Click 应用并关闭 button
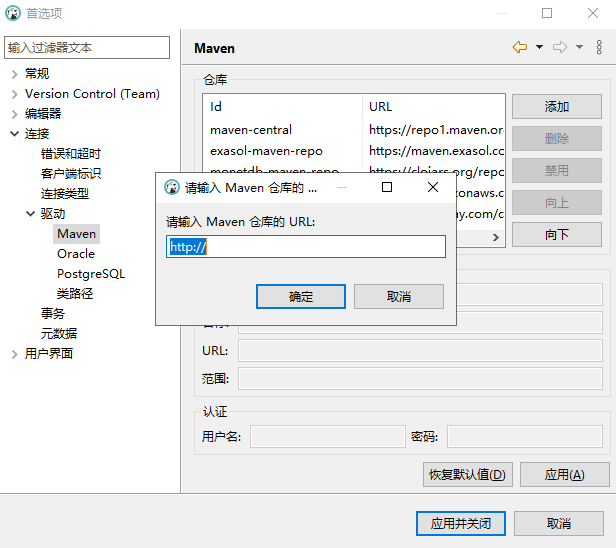The image size is (616, 548). (x=461, y=523)
